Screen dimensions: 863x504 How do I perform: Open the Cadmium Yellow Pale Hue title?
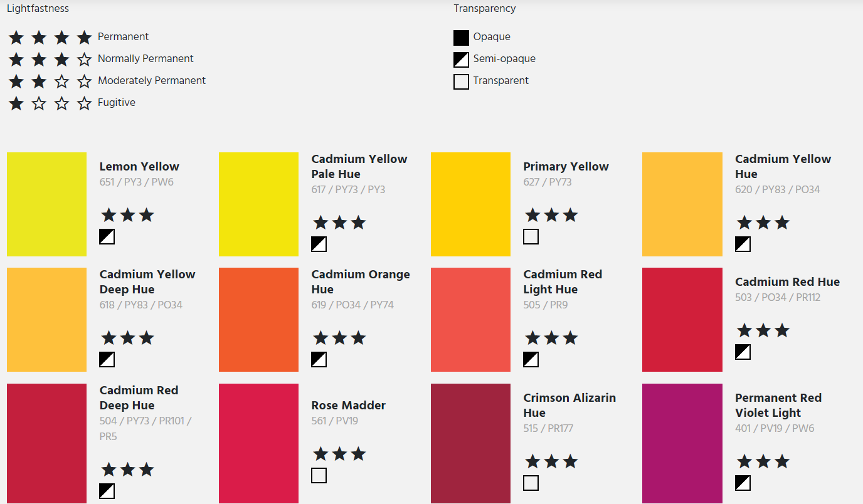(359, 166)
